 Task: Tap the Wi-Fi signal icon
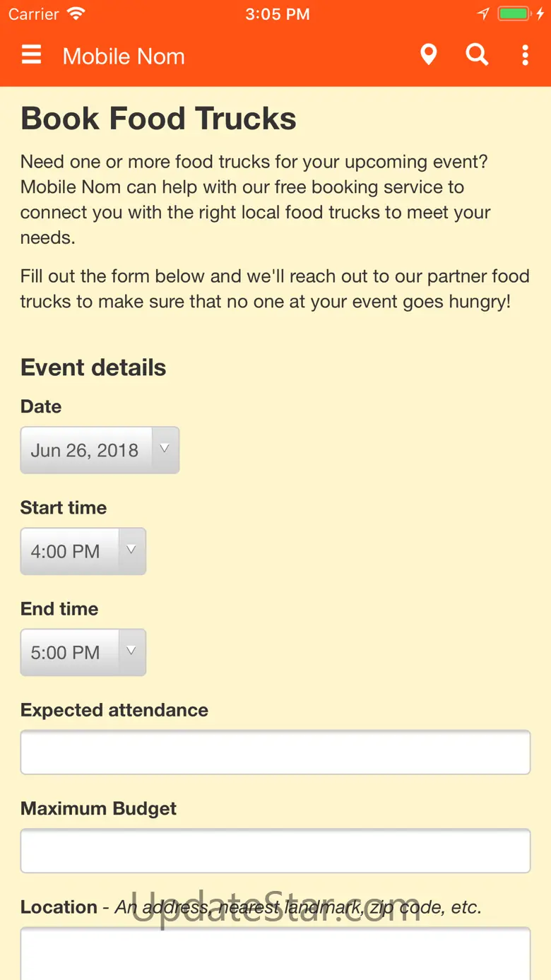76,14
